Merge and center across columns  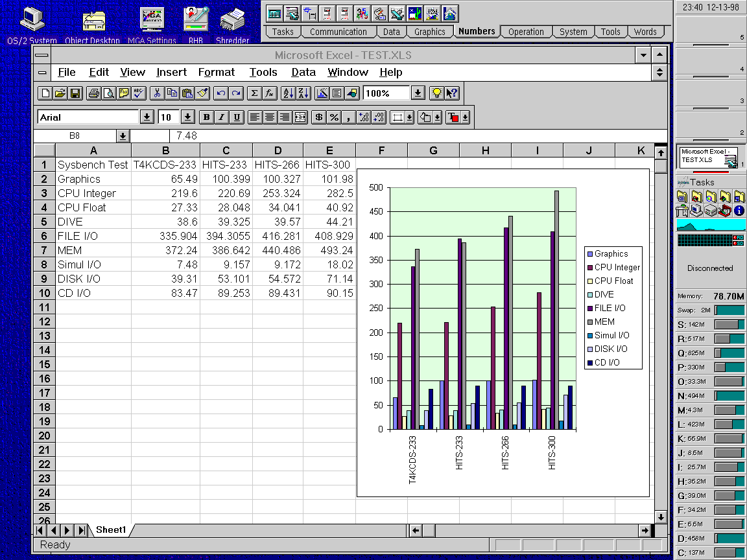[300, 117]
